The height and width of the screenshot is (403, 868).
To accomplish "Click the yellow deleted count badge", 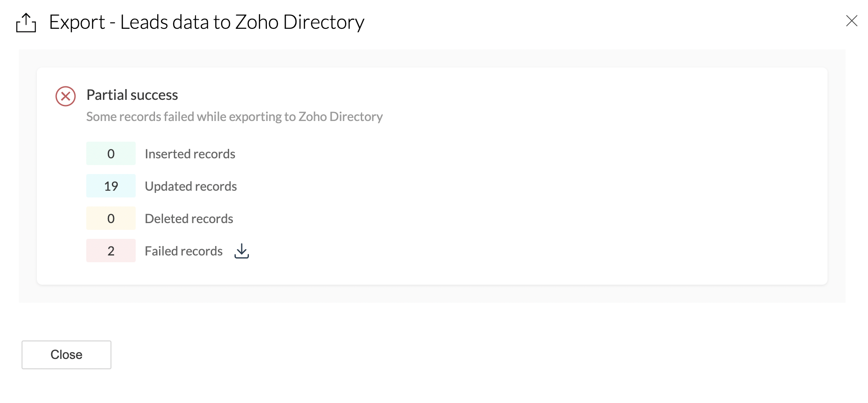I will (111, 219).
